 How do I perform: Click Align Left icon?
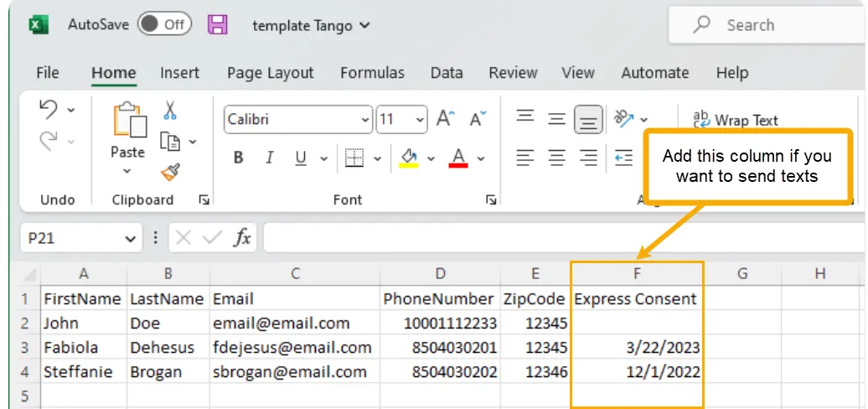pos(524,158)
